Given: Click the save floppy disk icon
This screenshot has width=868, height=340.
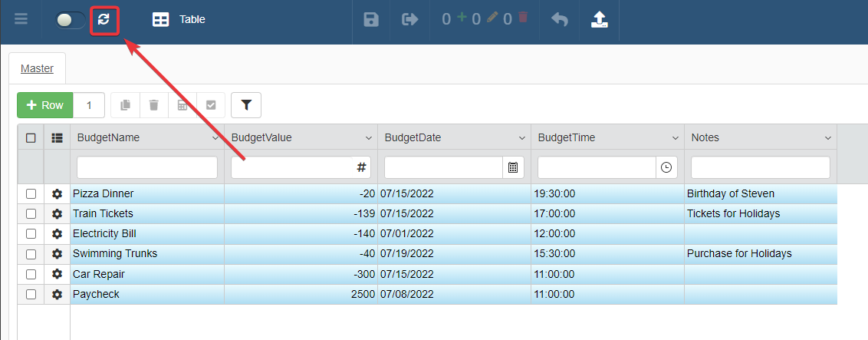Looking at the screenshot, I should (x=371, y=20).
